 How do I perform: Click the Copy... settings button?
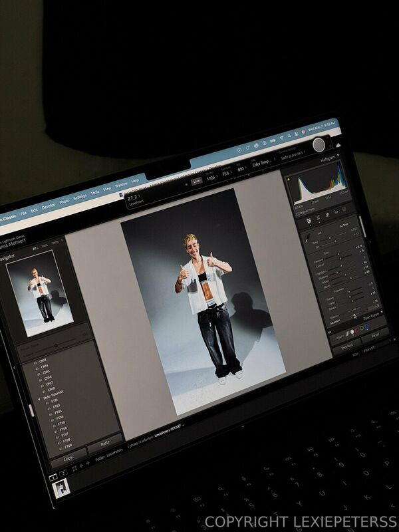click(x=68, y=459)
